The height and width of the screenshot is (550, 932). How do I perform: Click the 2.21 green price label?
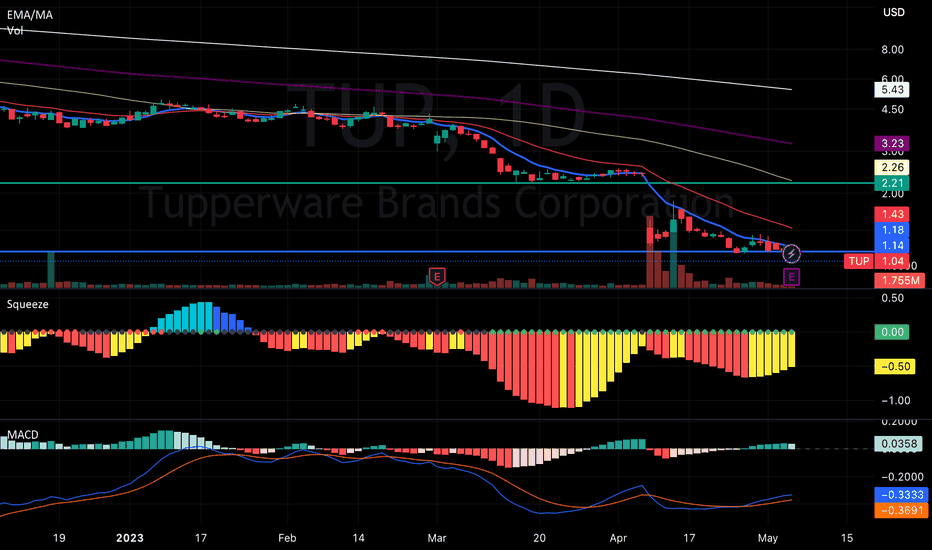coord(892,183)
